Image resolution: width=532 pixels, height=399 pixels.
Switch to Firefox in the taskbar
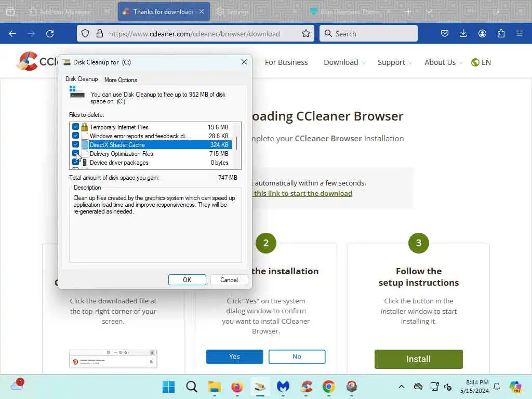(237, 387)
